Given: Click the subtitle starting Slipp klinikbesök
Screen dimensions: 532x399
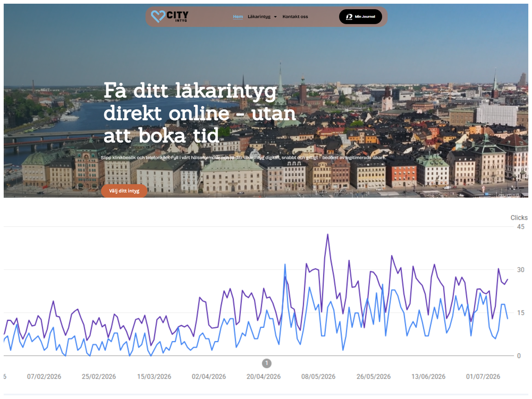Looking at the screenshot, I should (x=243, y=157).
